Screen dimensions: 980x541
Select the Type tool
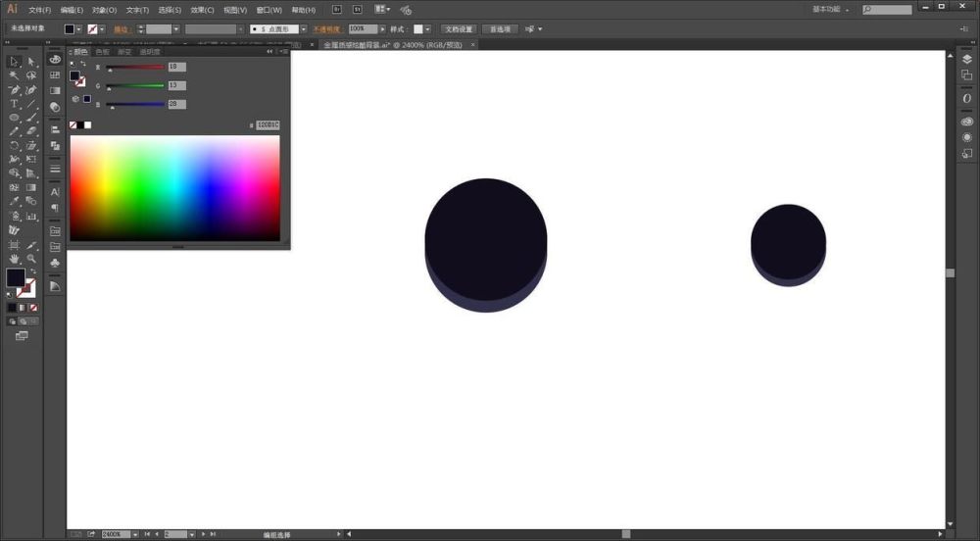[x=15, y=104]
